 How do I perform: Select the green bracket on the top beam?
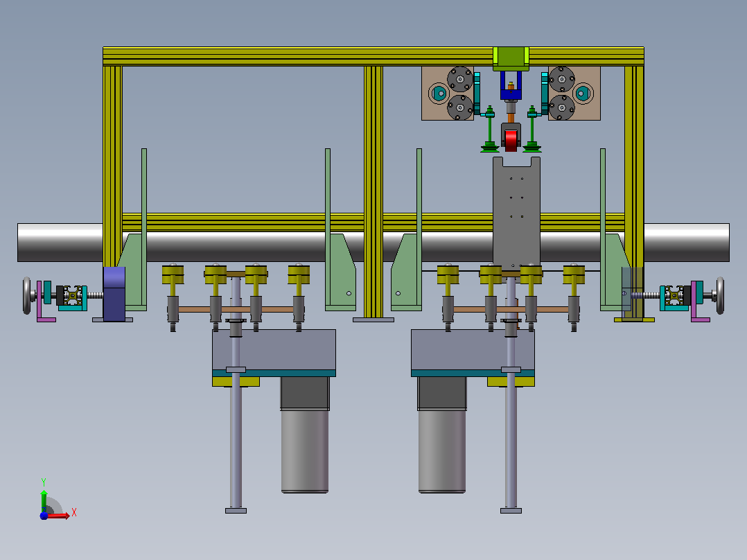(x=511, y=59)
